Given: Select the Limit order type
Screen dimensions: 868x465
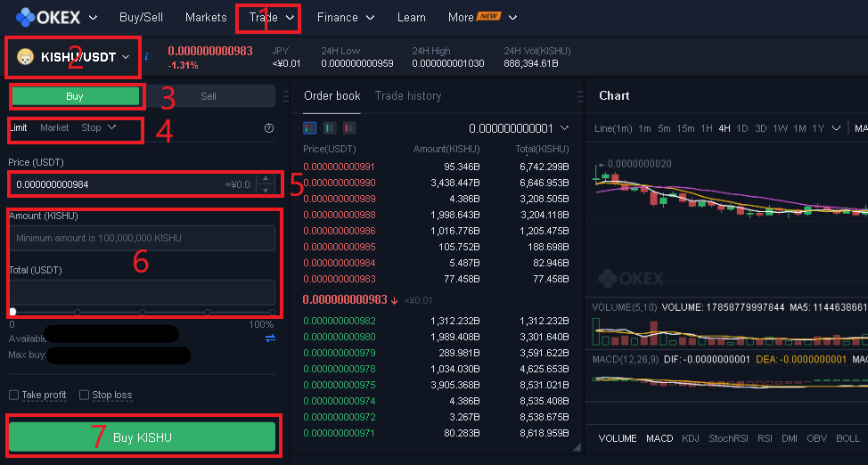Looking at the screenshot, I should click(18, 128).
